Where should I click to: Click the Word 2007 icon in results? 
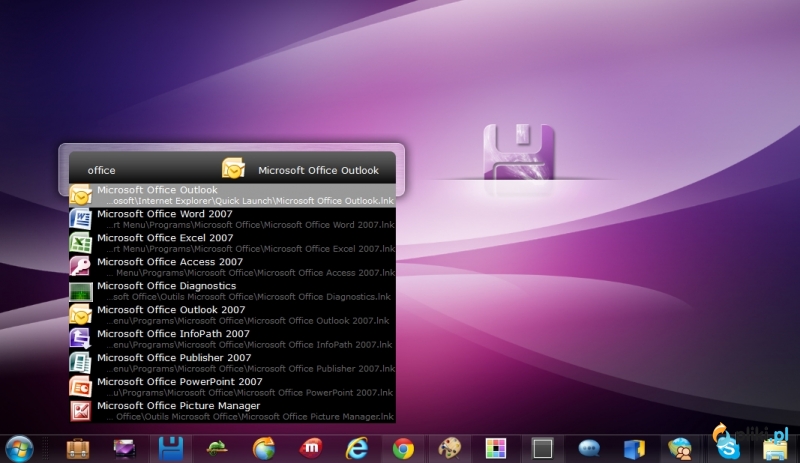pos(81,219)
